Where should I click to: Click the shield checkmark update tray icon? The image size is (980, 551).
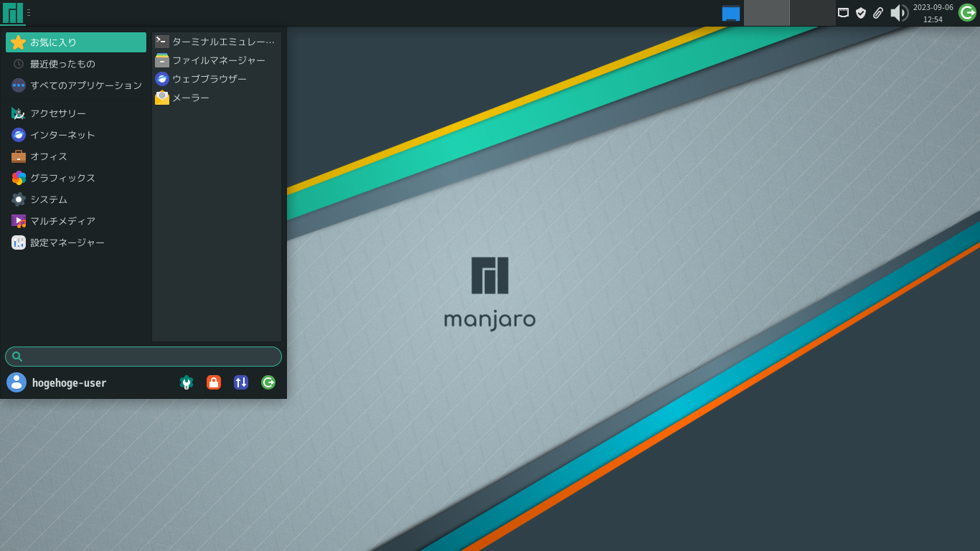pyautogui.click(x=861, y=12)
